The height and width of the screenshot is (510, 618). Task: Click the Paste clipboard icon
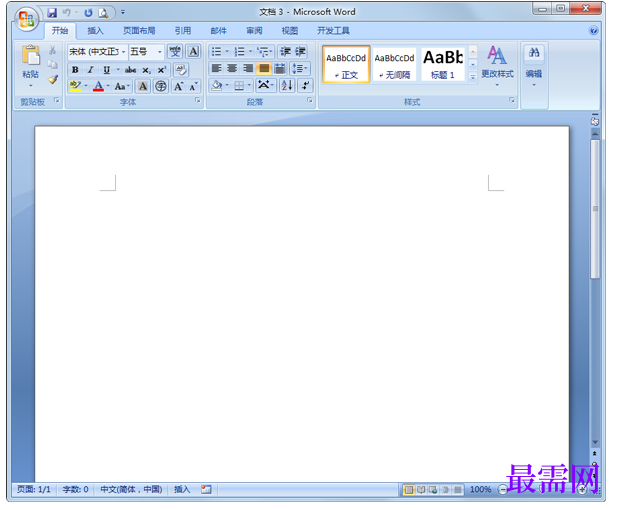click(x=31, y=55)
